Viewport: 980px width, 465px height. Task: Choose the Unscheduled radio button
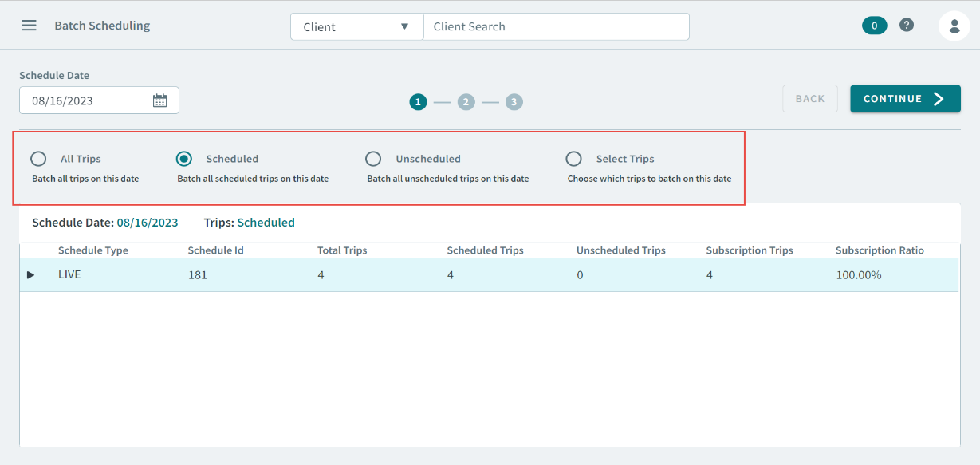373,159
